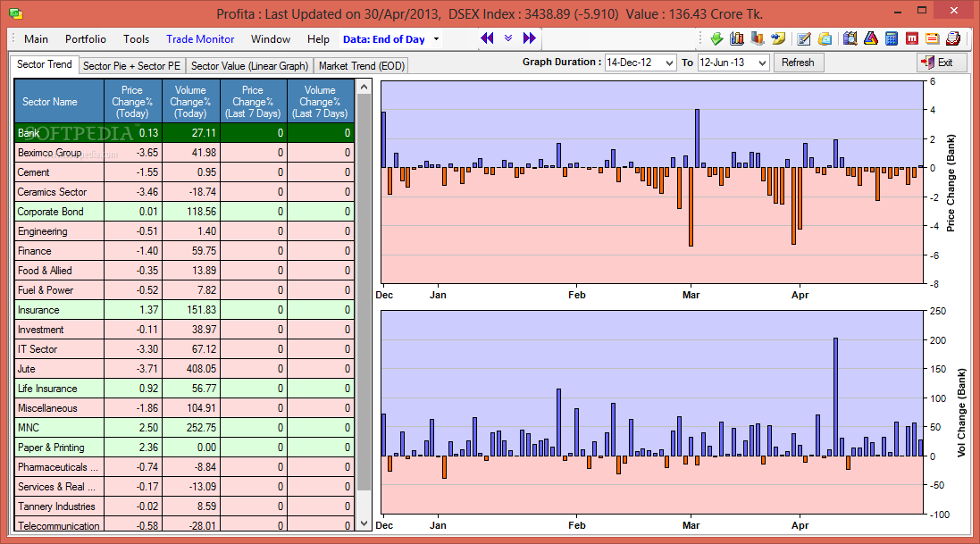Click the fast-forward double-right arrow icon
This screenshot has width=980, height=544.
530,38
